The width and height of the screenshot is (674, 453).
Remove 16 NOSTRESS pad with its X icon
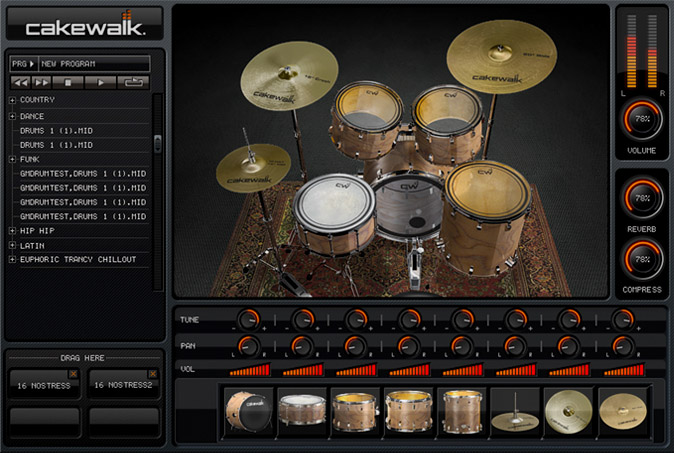(x=74, y=374)
